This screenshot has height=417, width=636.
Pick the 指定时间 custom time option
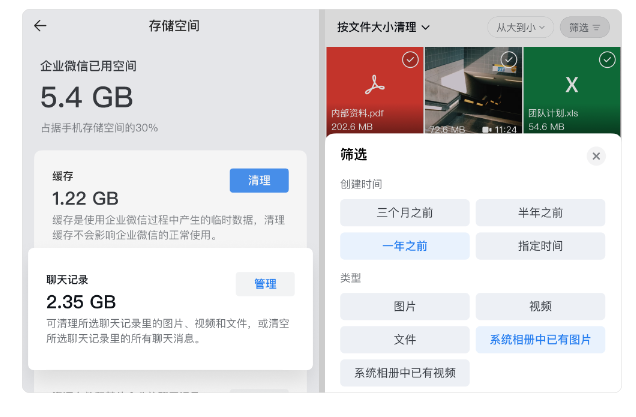[x=540, y=246]
